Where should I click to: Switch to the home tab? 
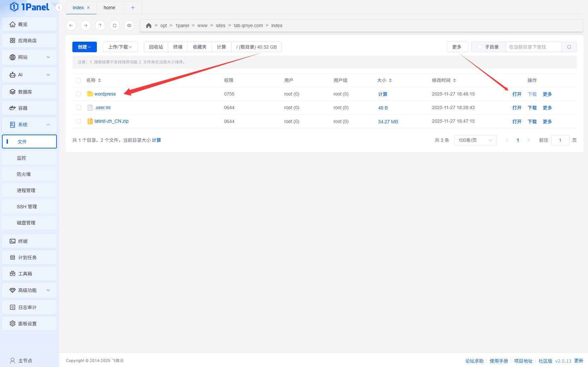(x=109, y=8)
